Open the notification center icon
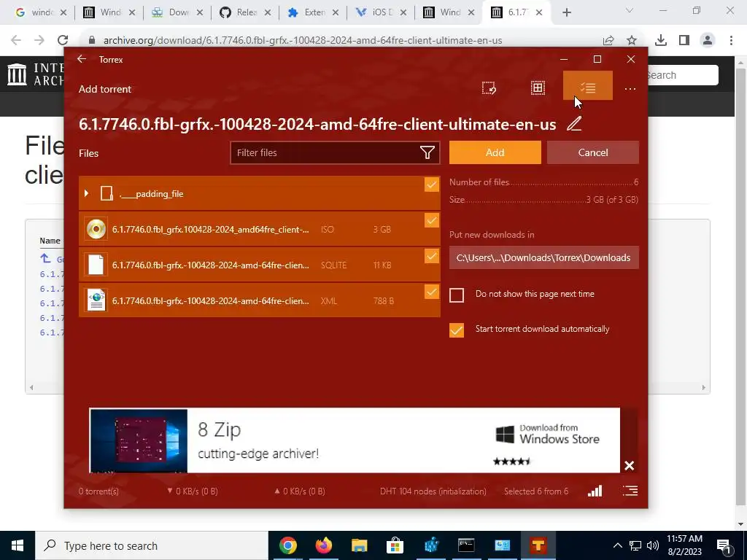The image size is (747, 560). click(x=724, y=545)
